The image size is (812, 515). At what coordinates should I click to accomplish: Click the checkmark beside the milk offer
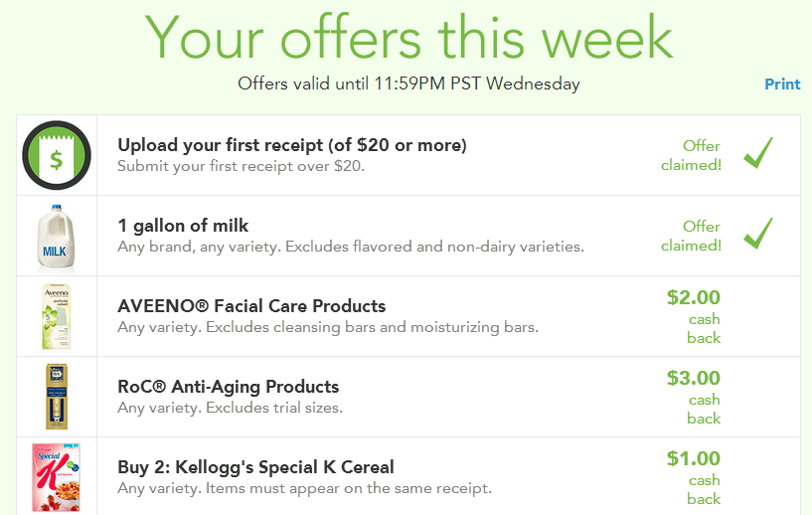click(x=758, y=234)
